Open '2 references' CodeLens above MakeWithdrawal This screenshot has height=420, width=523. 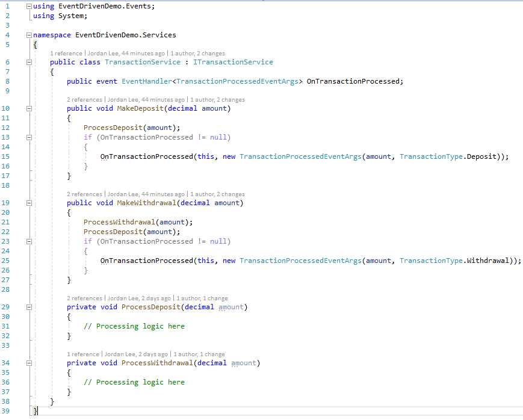click(x=84, y=194)
